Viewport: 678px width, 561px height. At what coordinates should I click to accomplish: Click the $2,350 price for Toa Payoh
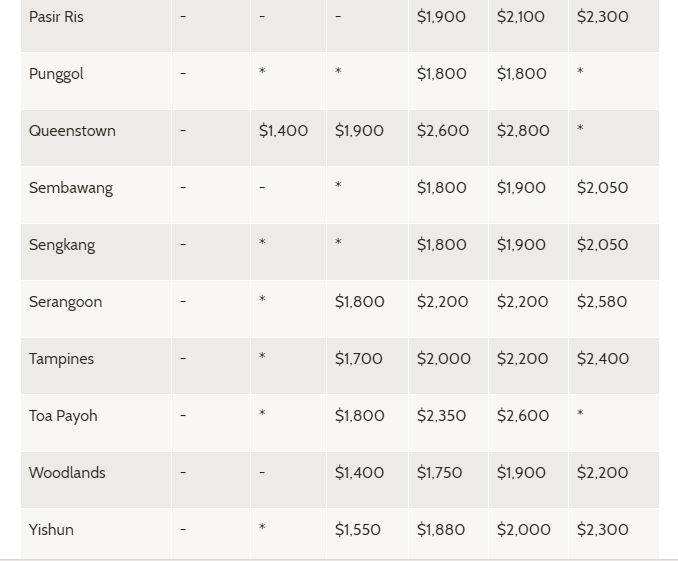pos(441,416)
